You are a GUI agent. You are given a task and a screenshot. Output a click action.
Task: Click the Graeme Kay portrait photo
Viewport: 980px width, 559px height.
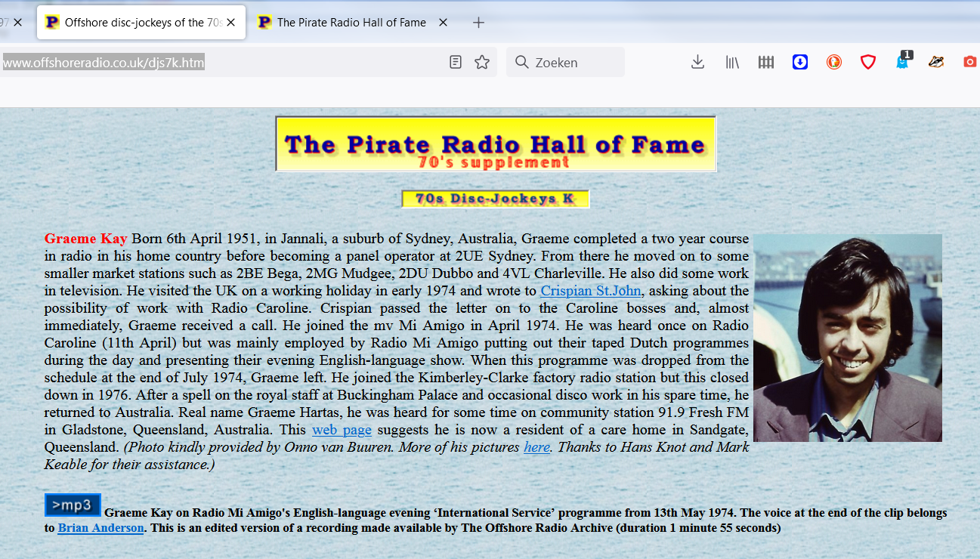tap(847, 338)
